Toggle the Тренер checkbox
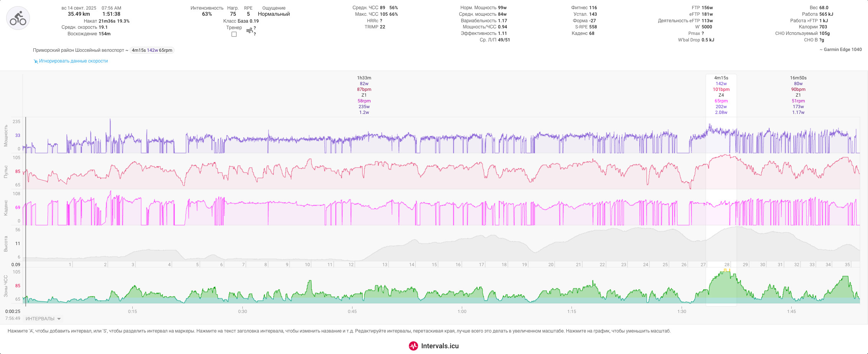The image size is (868, 354). [x=234, y=34]
